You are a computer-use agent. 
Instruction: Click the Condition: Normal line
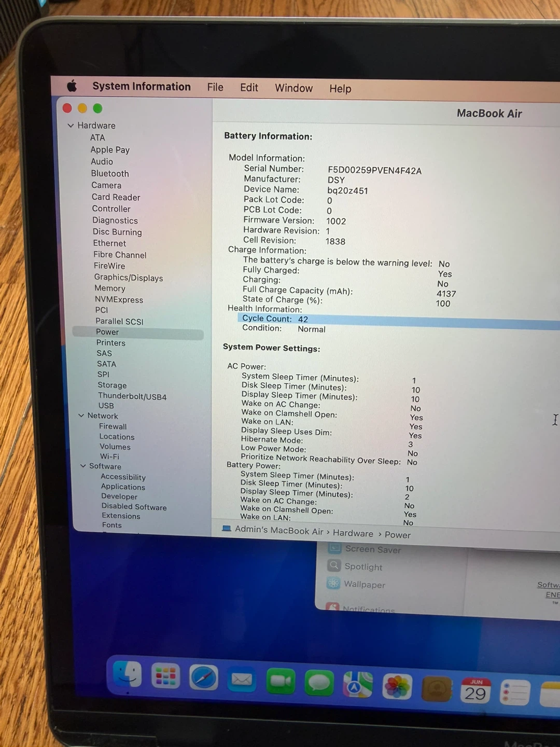284,328
